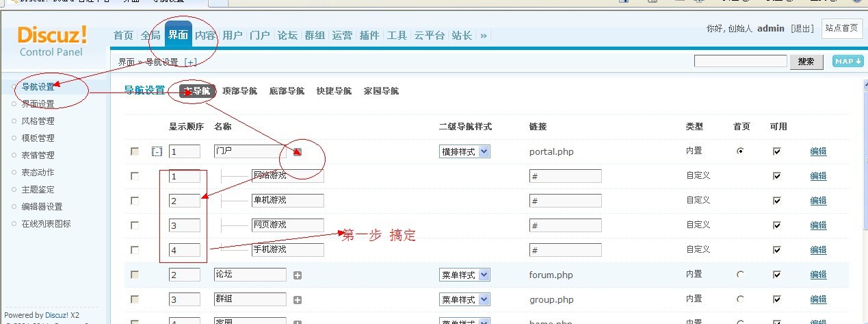Image resolution: width=868 pixels, height=324 pixels.
Task: Open 主题鉴定 in sidebar
Action: [x=38, y=190]
